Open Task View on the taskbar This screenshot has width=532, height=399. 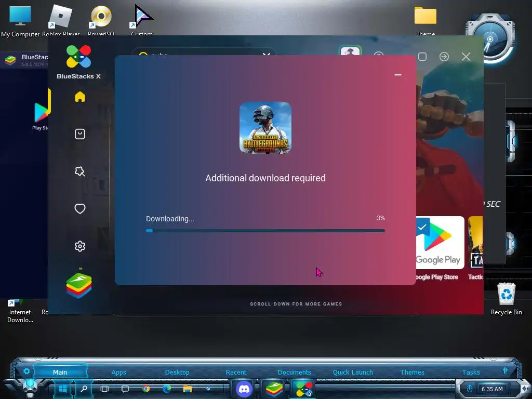pos(104,389)
